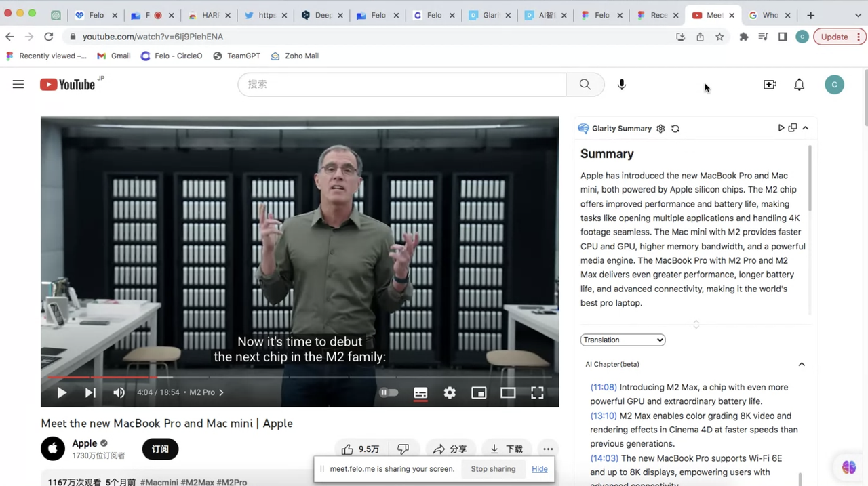
Task: Click the video progress bar
Action: coord(300,377)
